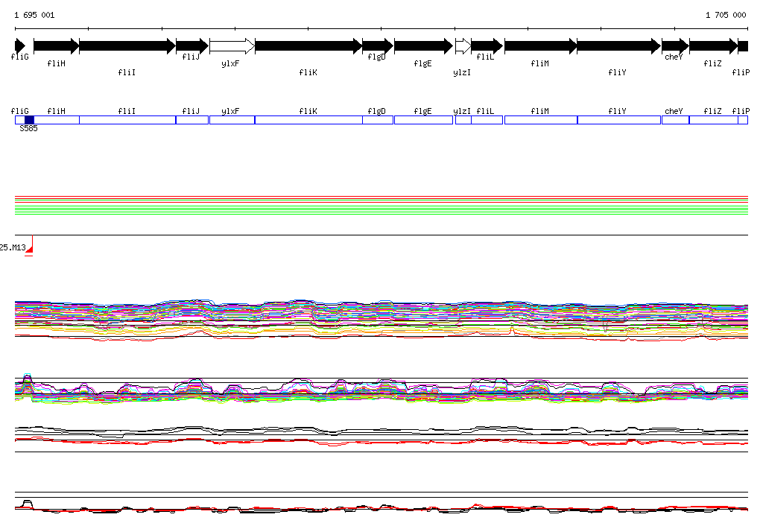Image resolution: width=763 pixels, height=532 pixels.
Task: Select the blue-outlined fliM box in the segment track
Action: [540, 120]
